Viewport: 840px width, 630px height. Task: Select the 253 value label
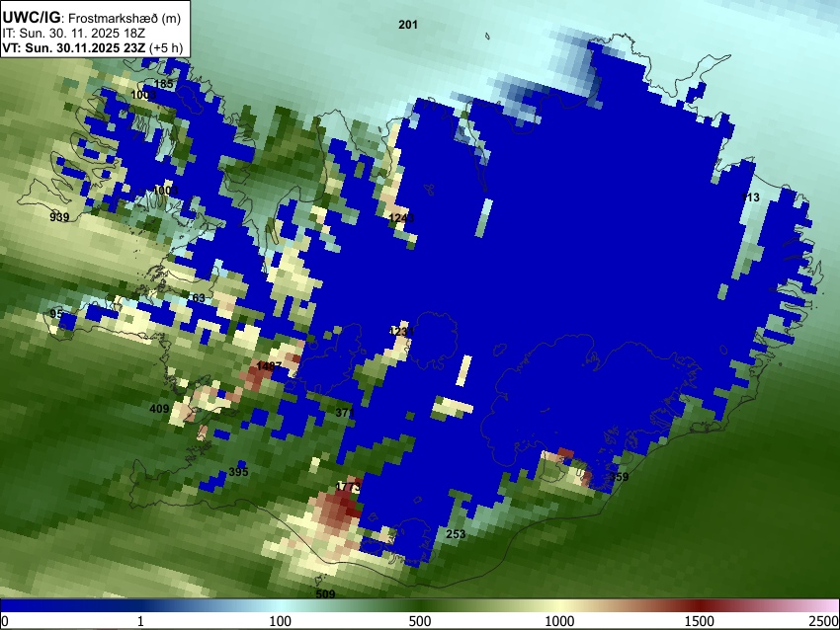click(x=456, y=534)
